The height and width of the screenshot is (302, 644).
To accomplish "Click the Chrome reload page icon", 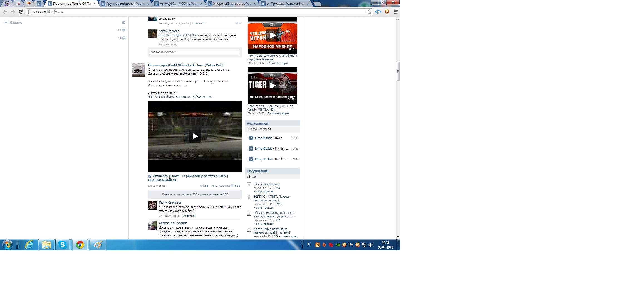I will point(21,12).
